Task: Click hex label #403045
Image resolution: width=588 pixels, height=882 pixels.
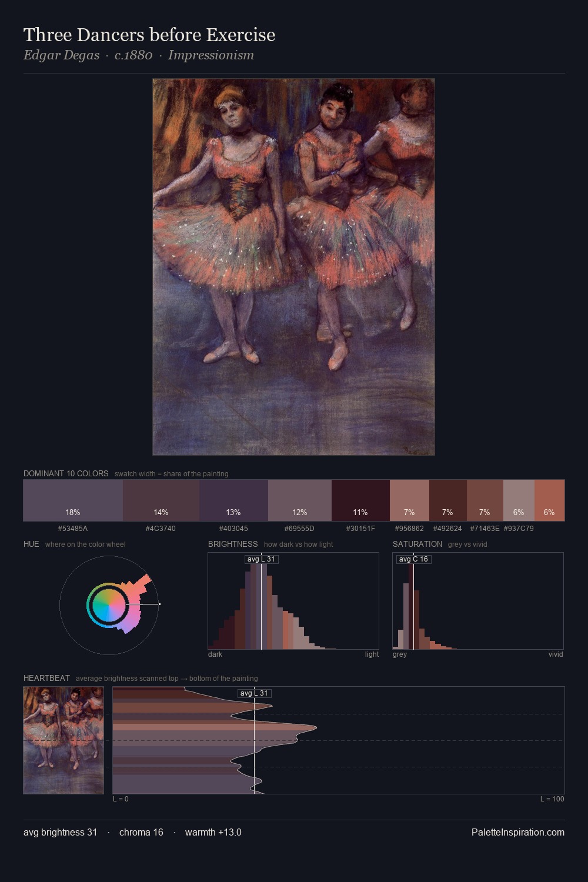Action: pyautogui.click(x=233, y=529)
